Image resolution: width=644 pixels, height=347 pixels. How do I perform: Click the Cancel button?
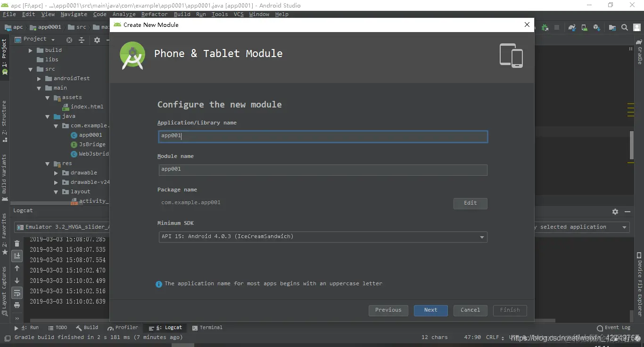471,310
